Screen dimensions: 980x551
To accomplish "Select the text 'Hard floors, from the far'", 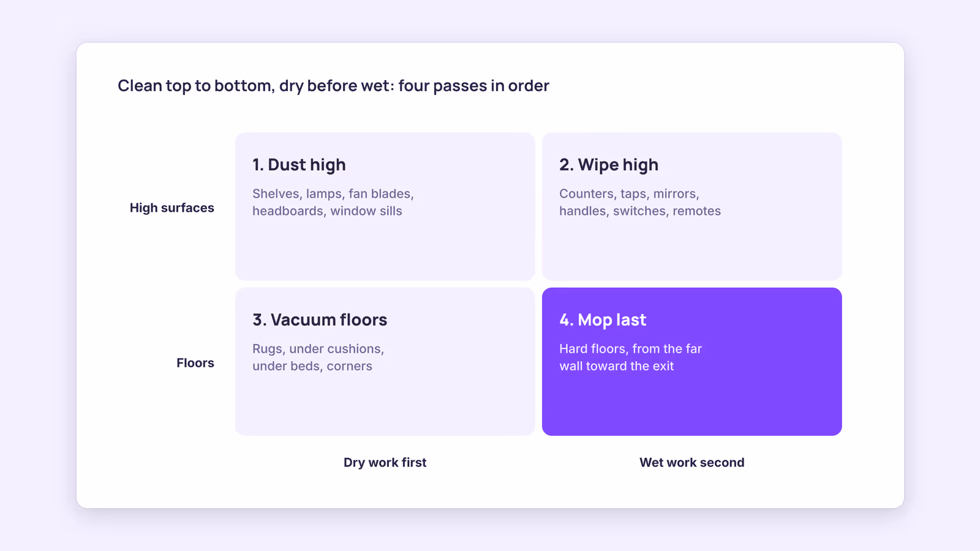I will pos(630,349).
